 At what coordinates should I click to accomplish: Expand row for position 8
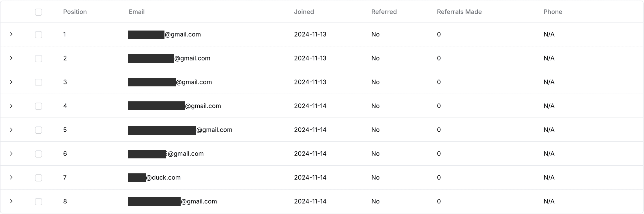pyautogui.click(x=11, y=201)
